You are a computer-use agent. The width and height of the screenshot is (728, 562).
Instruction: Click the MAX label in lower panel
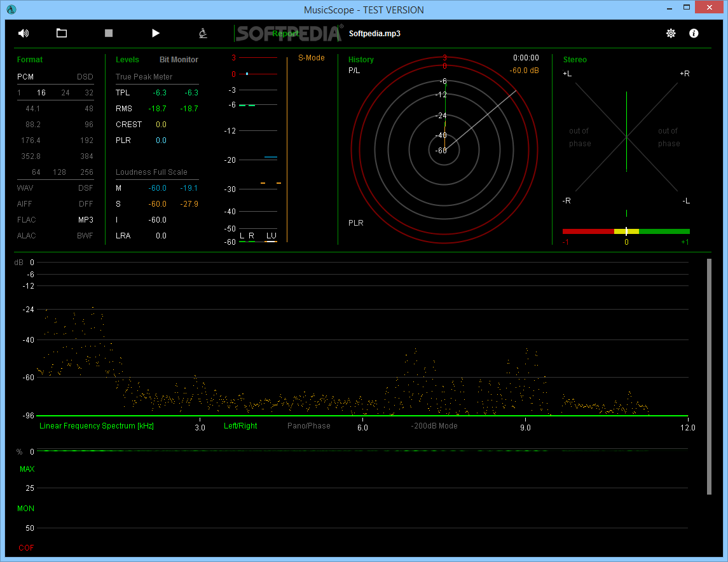point(27,469)
